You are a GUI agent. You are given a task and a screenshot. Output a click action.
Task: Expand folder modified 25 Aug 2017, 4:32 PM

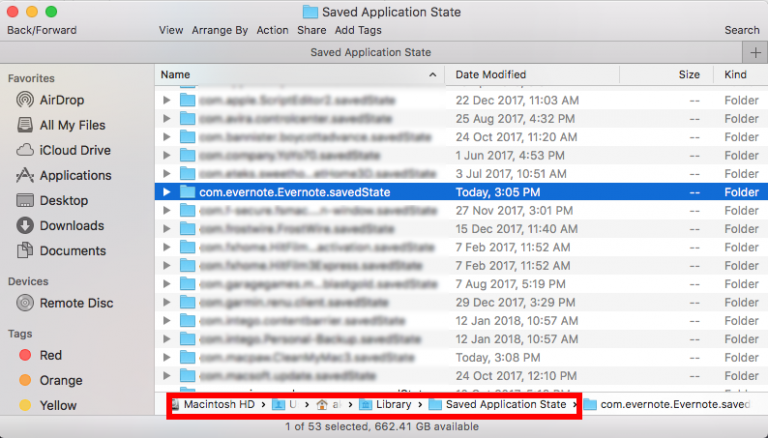(x=167, y=119)
